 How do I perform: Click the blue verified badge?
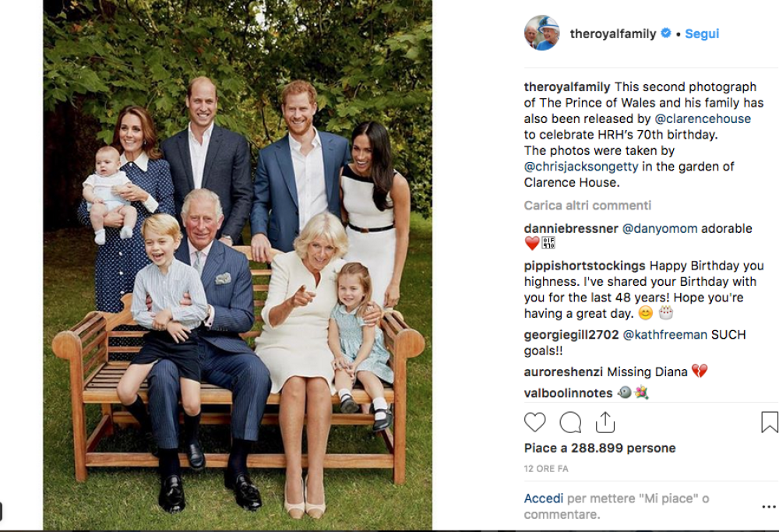(666, 33)
